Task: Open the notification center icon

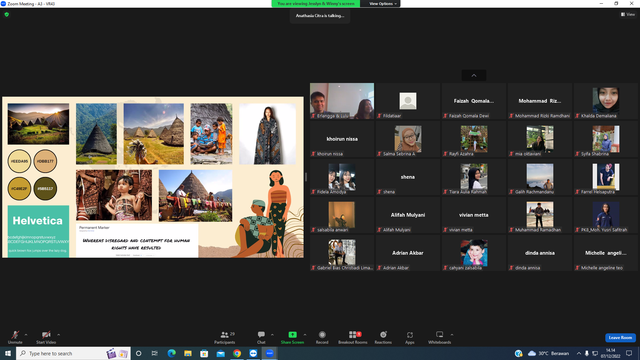Action: coord(629,353)
